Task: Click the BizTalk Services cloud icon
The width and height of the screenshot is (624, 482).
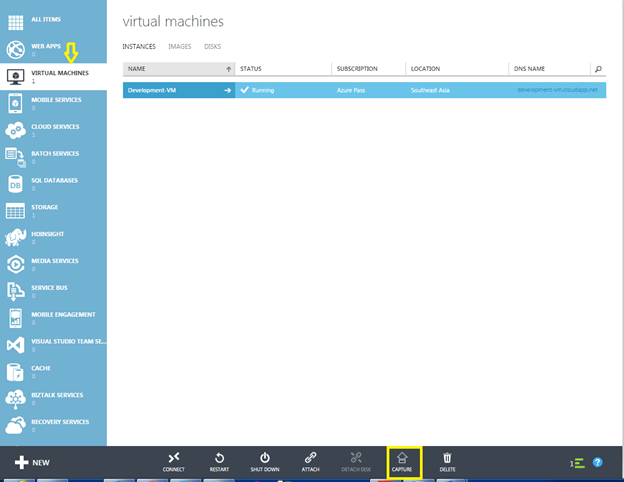Action: click(x=16, y=399)
